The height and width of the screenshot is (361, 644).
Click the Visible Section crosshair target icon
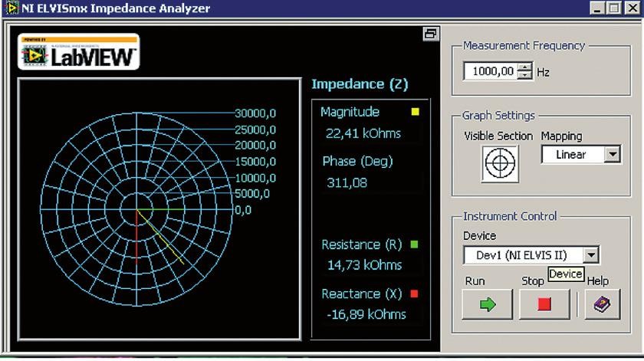(x=500, y=163)
